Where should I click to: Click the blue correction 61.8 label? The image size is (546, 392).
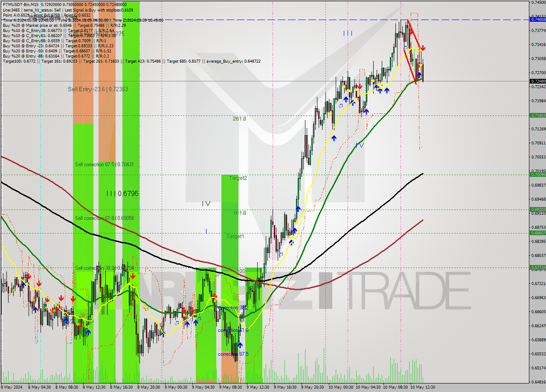click(233, 330)
